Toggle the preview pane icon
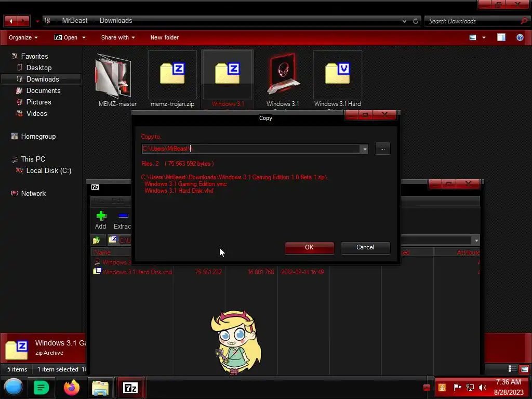 coord(501,37)
